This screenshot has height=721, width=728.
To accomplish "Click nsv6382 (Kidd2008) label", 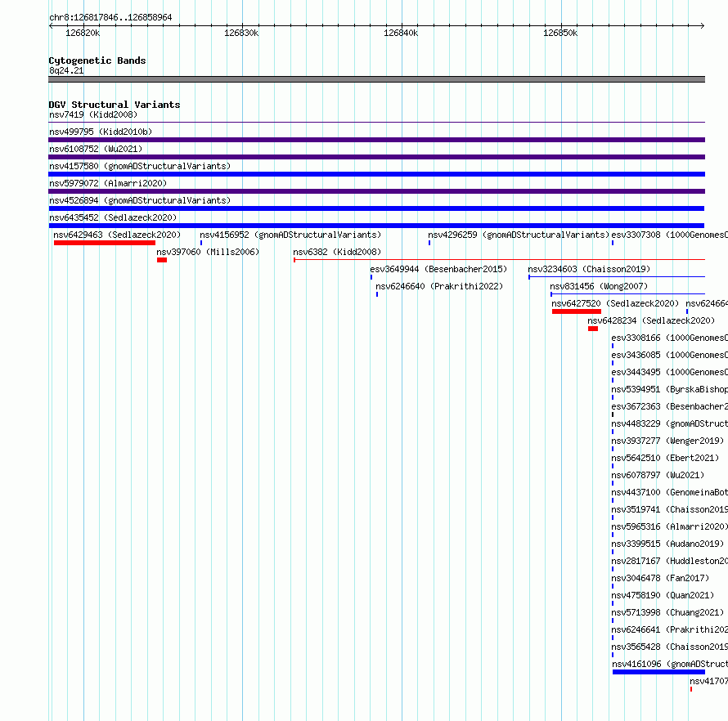I will pyautogui.click(x=337, y=252).
